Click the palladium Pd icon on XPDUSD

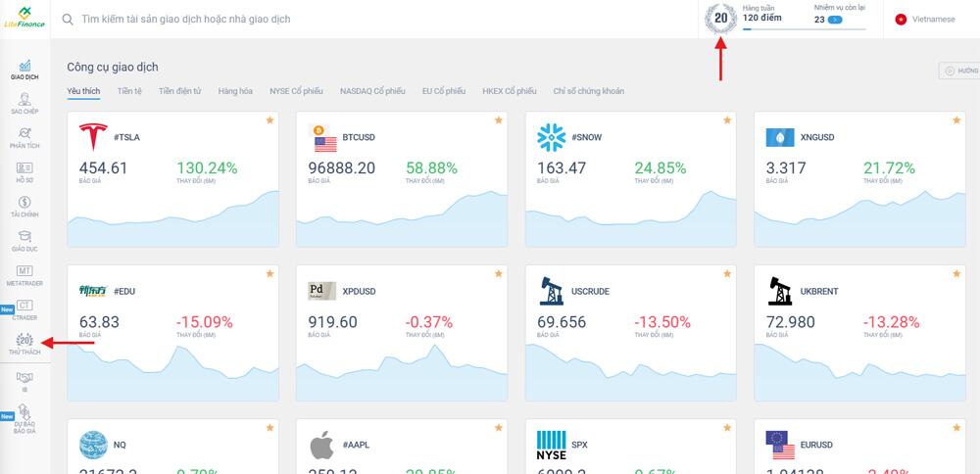point(322,291)
